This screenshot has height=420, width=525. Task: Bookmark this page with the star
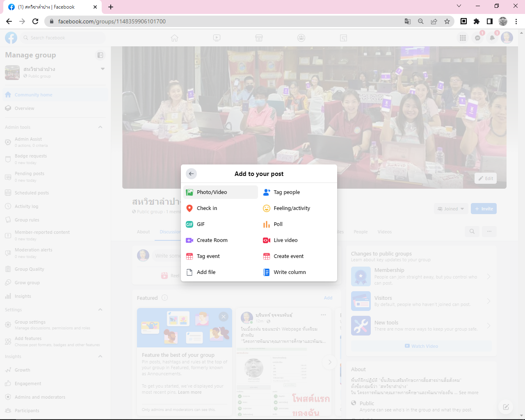447,21
